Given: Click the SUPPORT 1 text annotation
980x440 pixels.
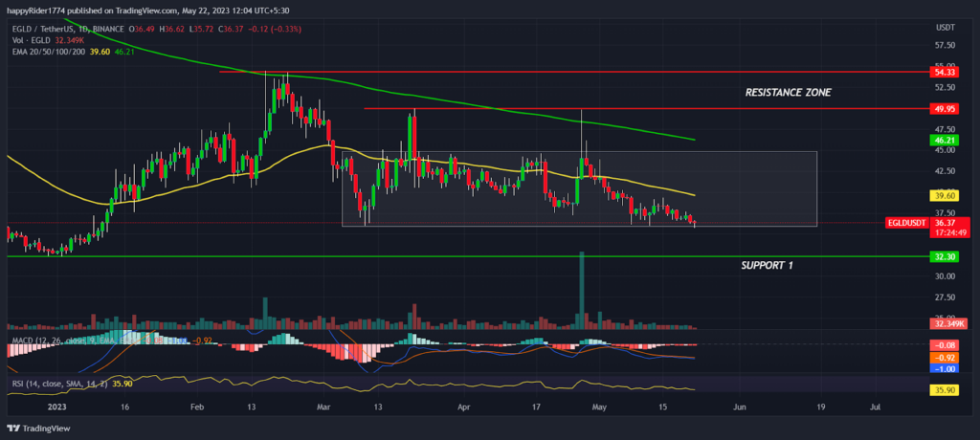Looking at the screenshot, I should point(767,265).
